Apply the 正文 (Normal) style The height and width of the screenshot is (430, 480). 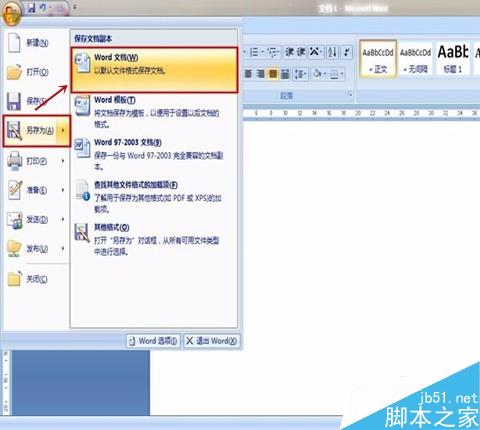click(x=378, y=59)
